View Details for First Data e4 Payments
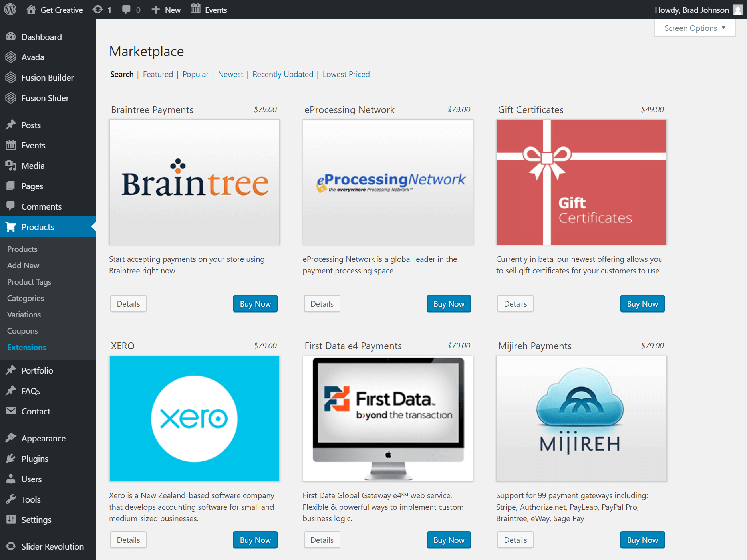This screenshot has height=560, width=747. pyautogui.click(x=322, y=540)
